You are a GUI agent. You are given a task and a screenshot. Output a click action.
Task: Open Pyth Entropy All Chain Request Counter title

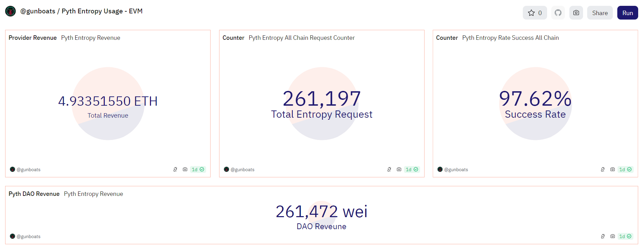pos(302,38)
